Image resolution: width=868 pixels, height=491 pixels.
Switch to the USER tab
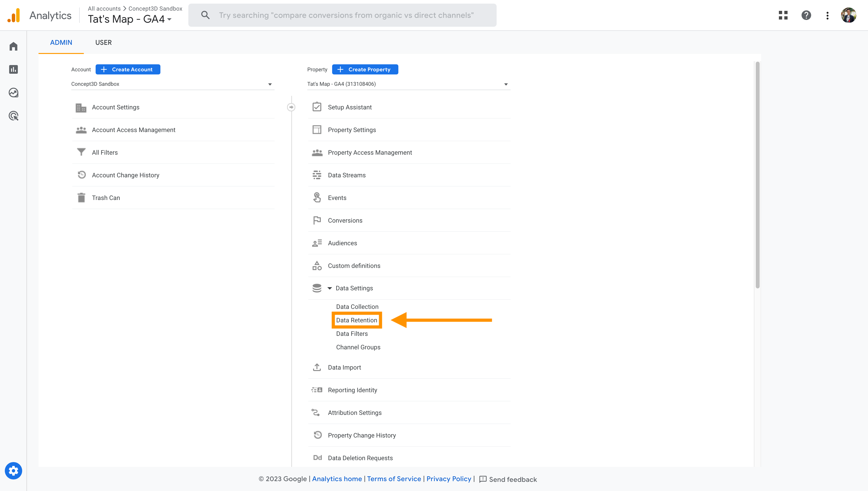coord(103,42)
